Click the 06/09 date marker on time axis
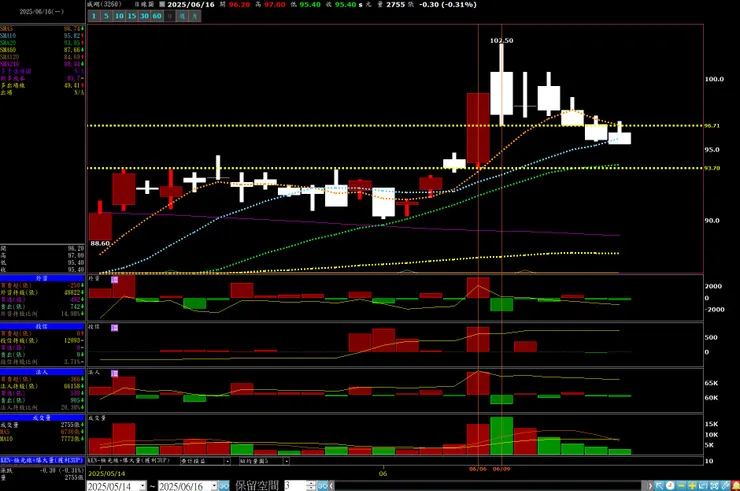Image resolution: width=740 pixels, height=491 pixels. (501, 469)
